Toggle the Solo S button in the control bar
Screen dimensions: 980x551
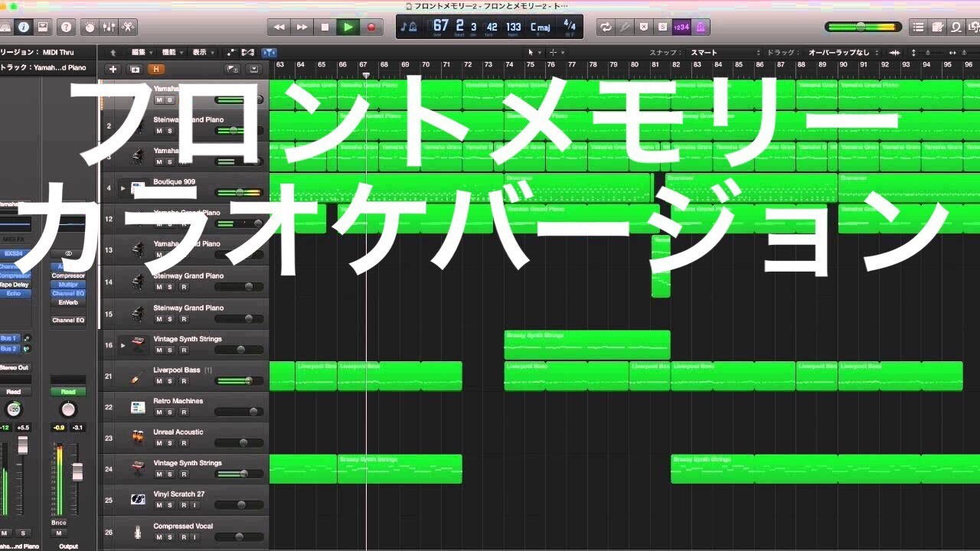[662, 27]
